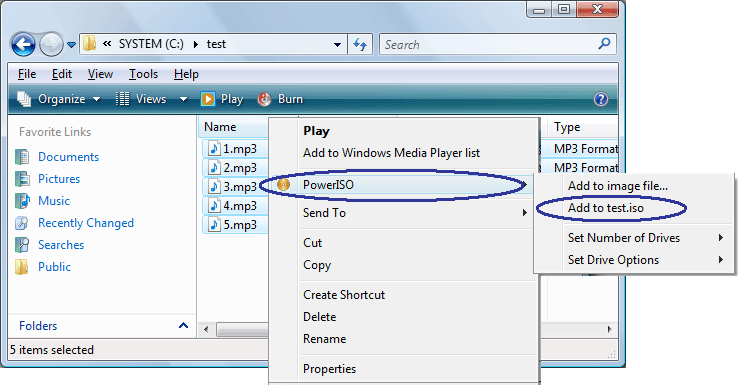Image resolution: width=740 pixels, height=385 pixels.
Task: Open the Organize toolbar menu
Action: (59, 99)
